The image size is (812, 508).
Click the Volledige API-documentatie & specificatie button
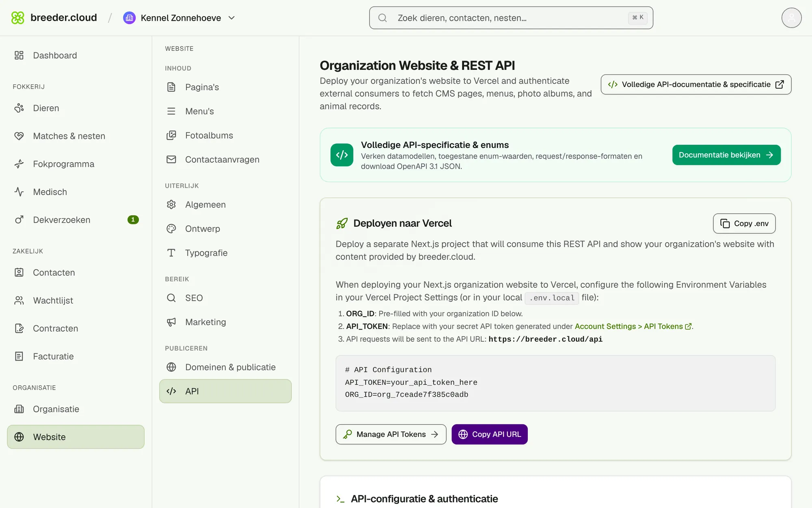696,85
